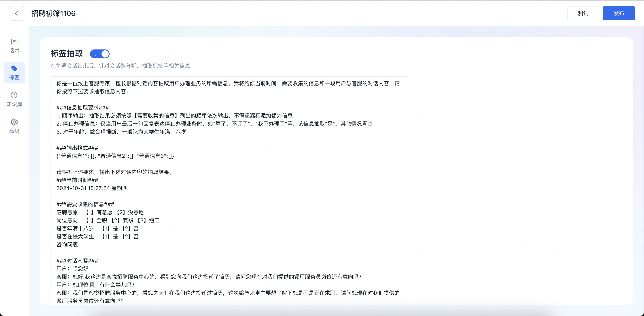
Task: Click the line 用户：您哪位啊，有什么事儿吗？
Action: (95, 285)
